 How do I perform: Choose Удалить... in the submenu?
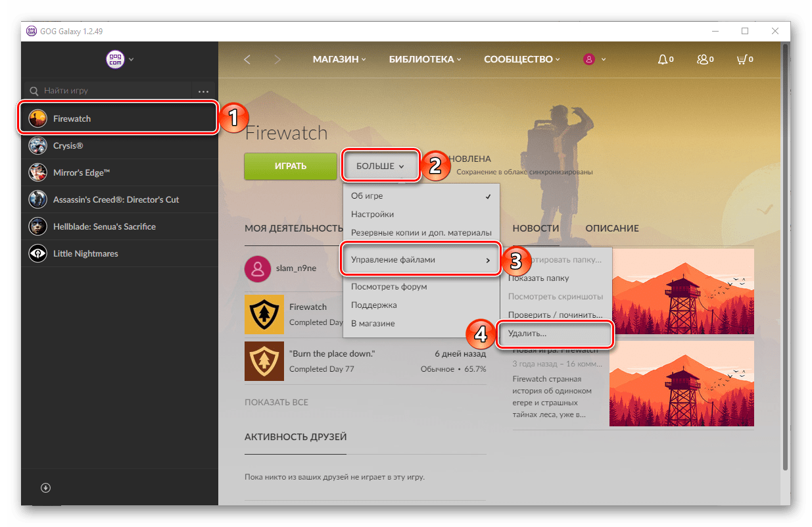pyautogui.click(x=556, y=334)
